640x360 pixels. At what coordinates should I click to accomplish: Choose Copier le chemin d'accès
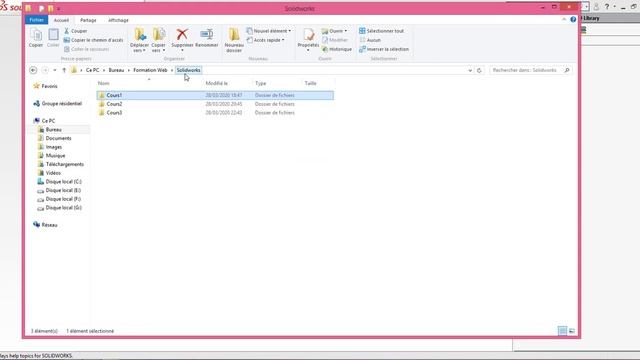pos(93,40)
